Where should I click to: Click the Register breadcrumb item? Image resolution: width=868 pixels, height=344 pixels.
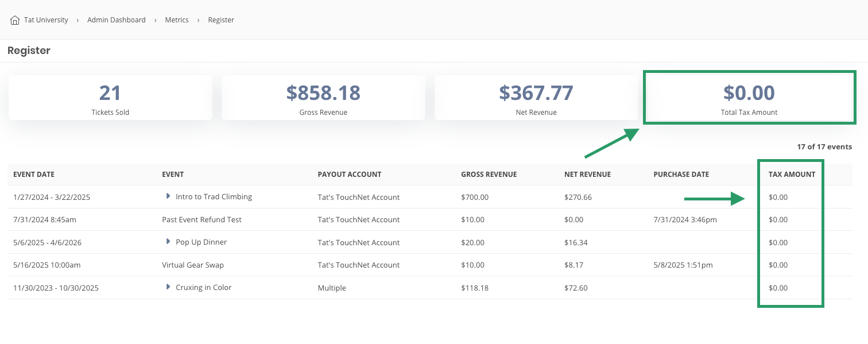[221, 20]
